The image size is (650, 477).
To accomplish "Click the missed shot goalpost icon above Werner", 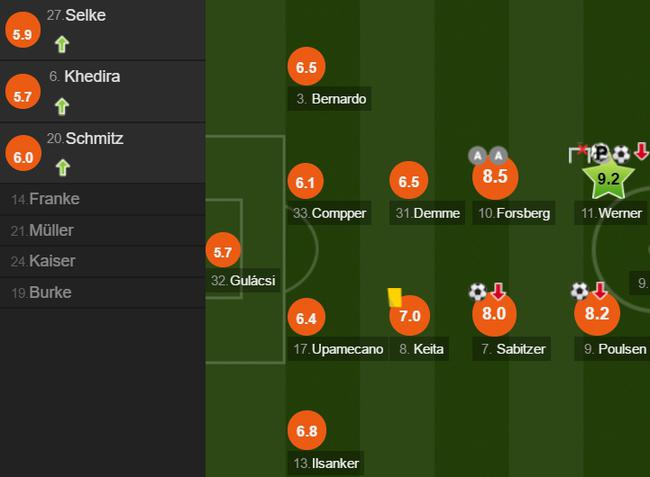I will click(579, 153).
